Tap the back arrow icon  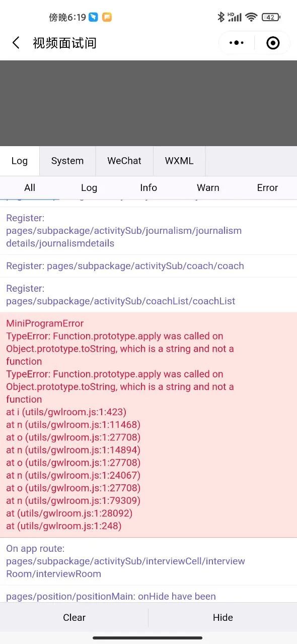[x=16, y=43]
